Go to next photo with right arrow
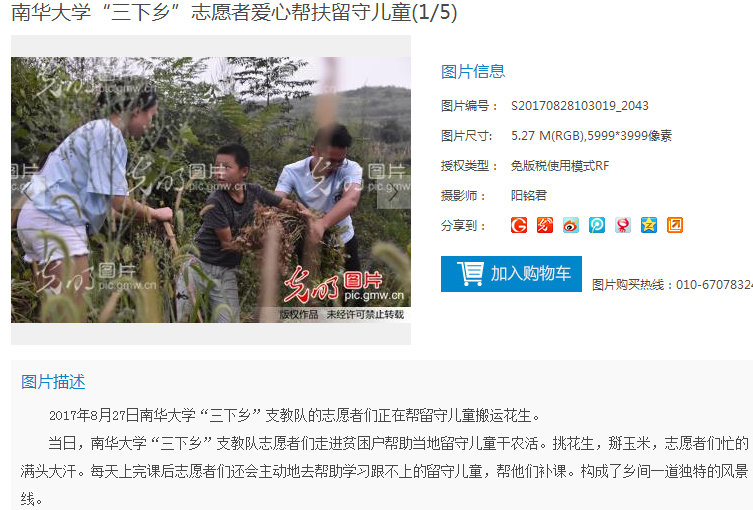 393,192
